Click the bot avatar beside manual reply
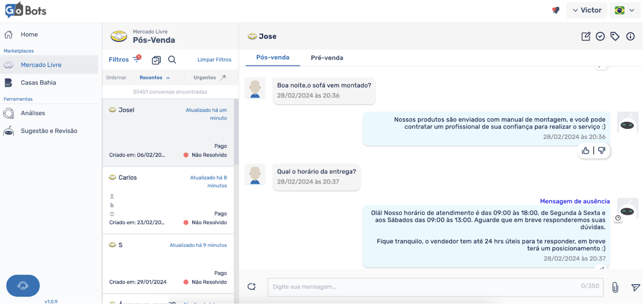 pyautogui.click(x=627, y=123)
